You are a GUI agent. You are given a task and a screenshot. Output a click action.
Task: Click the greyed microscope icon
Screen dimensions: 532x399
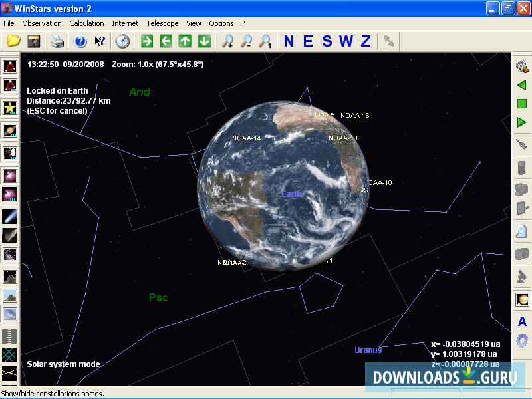[522, 276]
